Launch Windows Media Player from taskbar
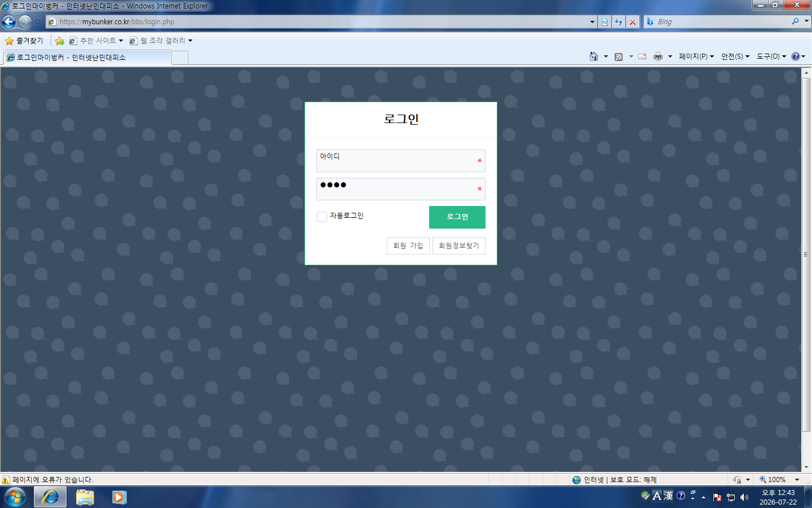Screen dimensions: 812x508 point(119,497)
